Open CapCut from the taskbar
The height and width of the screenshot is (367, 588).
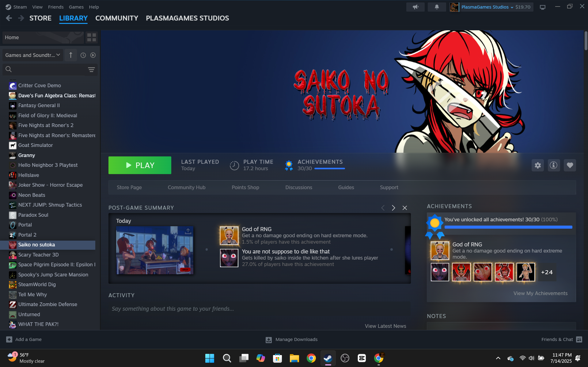(362, 358)
